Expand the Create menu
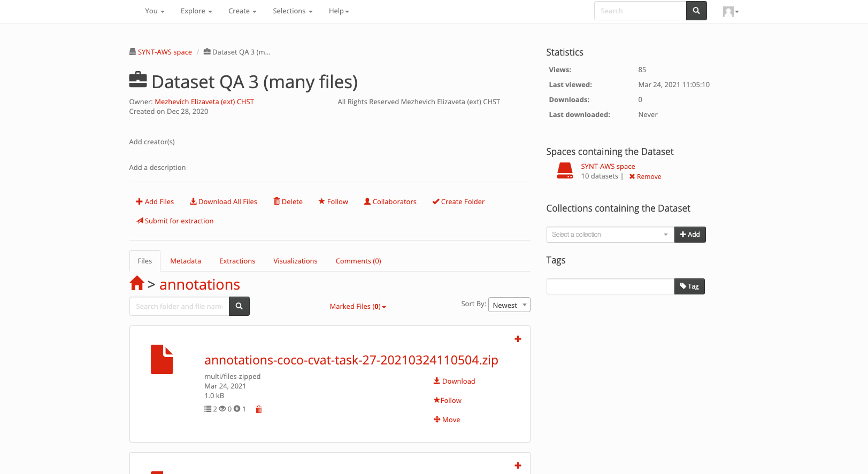This screenshot has width=868, height=474. pyautogui.click(x=242, y=11)
